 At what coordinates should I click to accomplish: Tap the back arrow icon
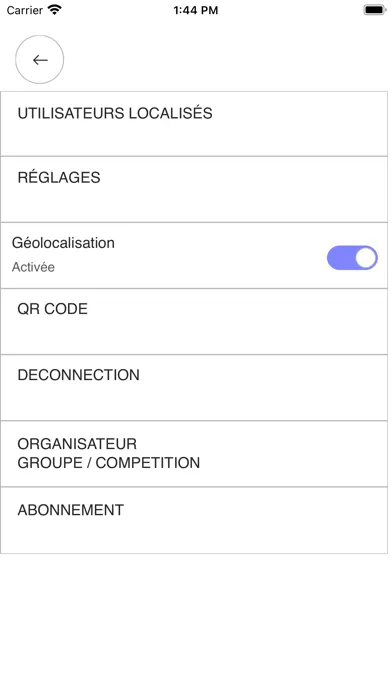tap(40, 60)
